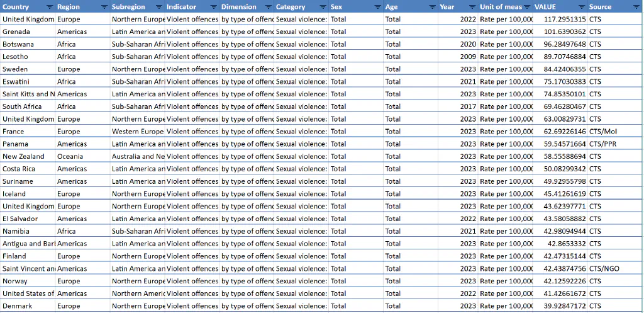The height and width of the screenshot is (313, 644).
Task: Open the Age column filter icon
Action: point(432,7)
